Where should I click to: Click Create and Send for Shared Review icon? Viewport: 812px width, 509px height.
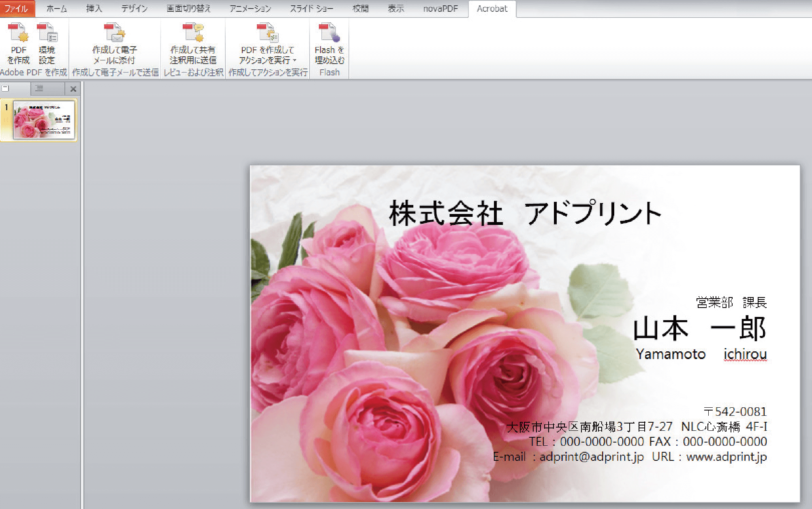click(193, 33)
